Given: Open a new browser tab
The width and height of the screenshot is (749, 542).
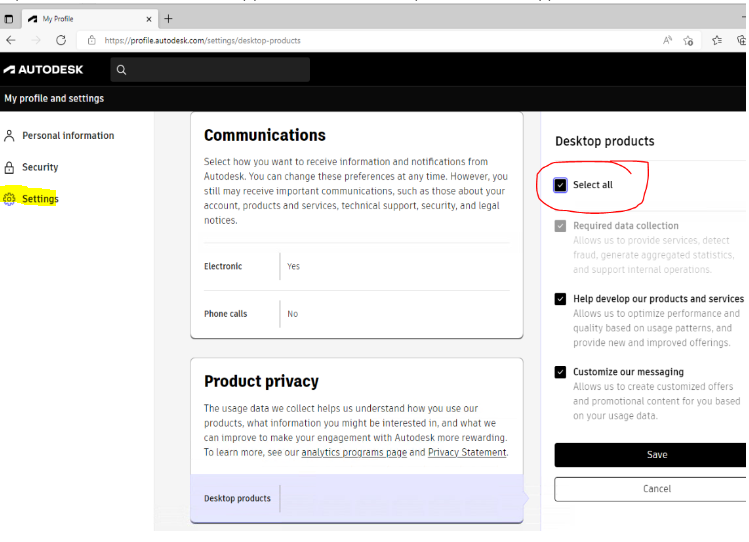Looking at the screenshot, I should (x=168, y=19).
